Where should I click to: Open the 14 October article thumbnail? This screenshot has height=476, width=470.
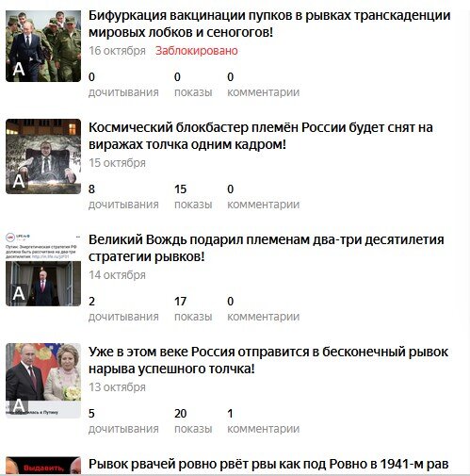click(x=43, y=269)
